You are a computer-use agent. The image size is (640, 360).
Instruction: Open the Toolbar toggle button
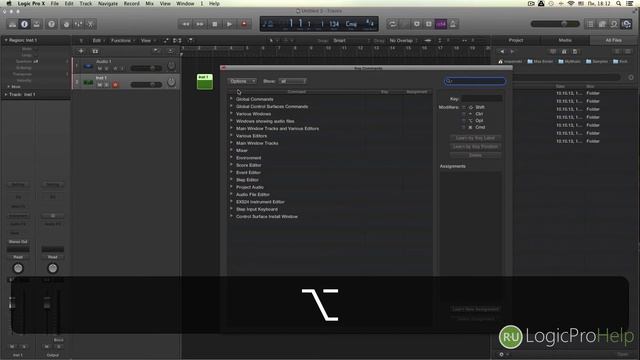(x=37, y=24)
